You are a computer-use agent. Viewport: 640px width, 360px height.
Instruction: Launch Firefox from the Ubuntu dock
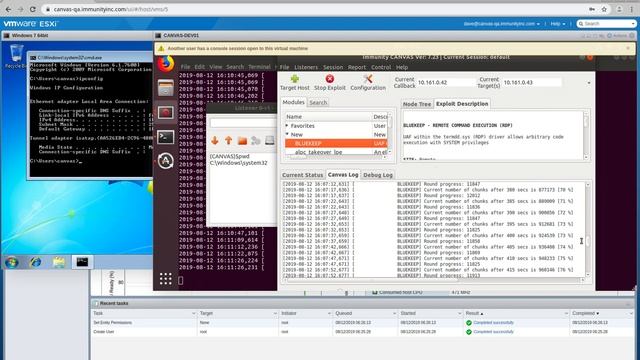166,64
